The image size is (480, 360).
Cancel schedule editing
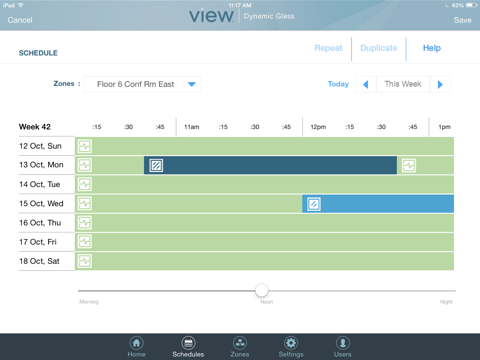pyautogui.click(x=20, y=20)
